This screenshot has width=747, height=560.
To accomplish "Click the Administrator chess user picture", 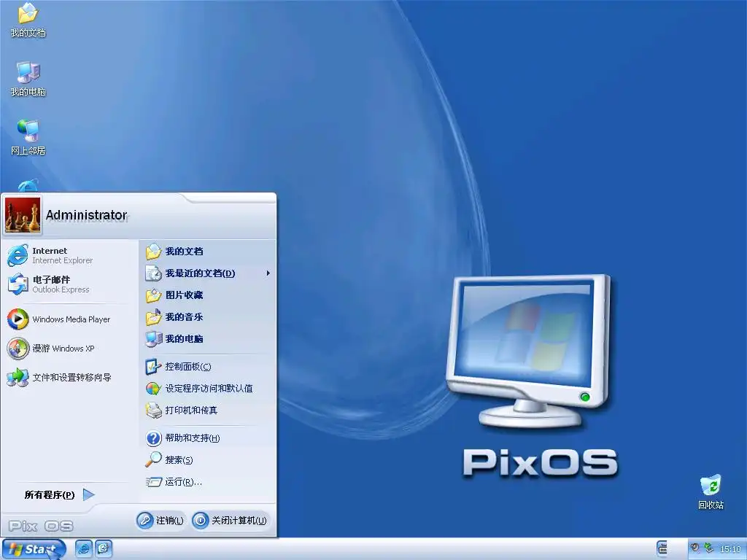I will (x=23, y=215).
